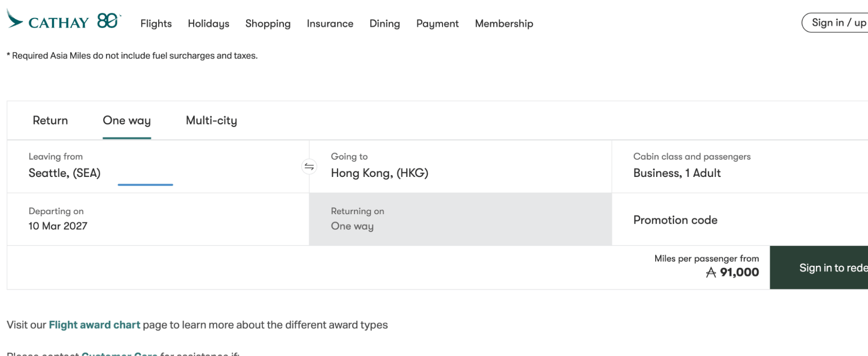Click Sign in to redeem button
The width and height of the screenshot is (868, 356).
pos(819,268)
